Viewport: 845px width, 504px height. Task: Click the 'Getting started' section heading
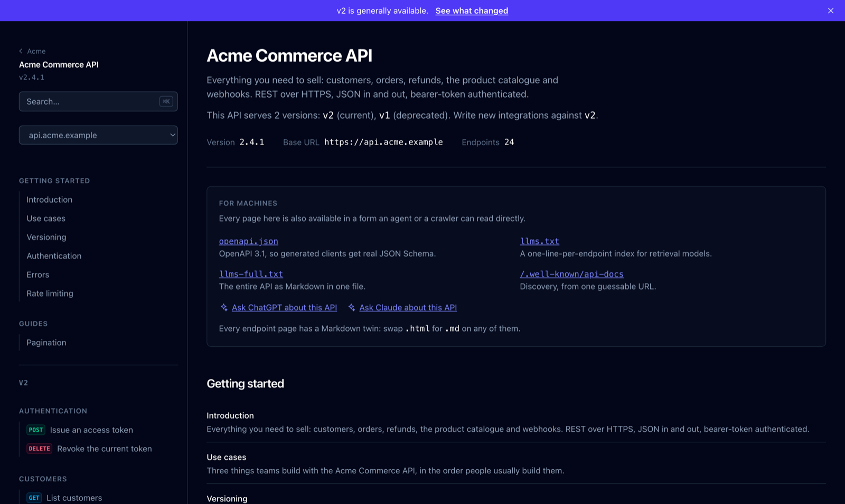(245, 384)
